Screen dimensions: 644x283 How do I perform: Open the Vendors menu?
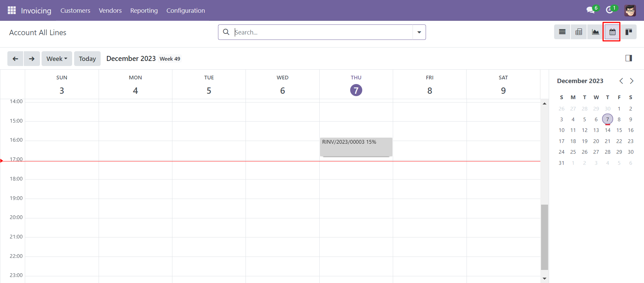coord(110,10)
